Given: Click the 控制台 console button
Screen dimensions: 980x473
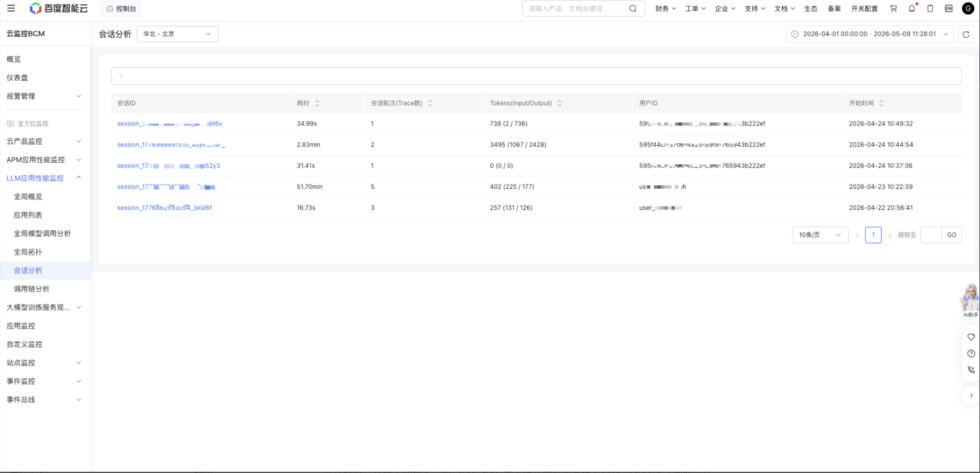Looking at the screenshot, I should (x=121, y=8).
